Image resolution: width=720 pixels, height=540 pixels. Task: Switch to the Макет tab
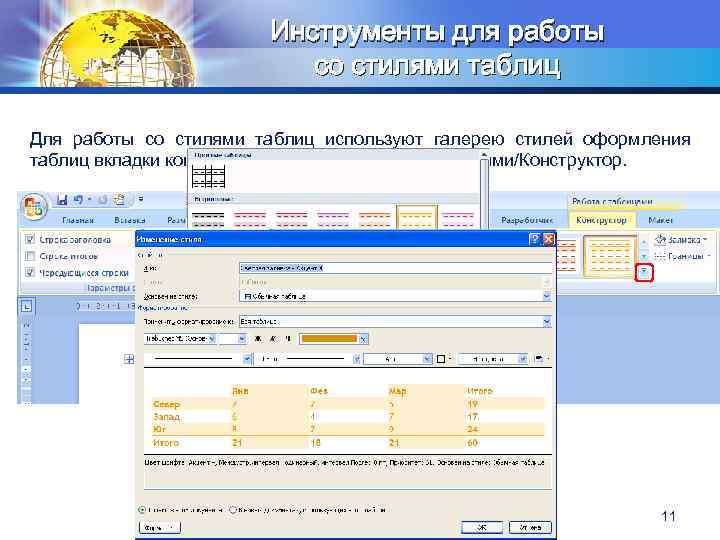(x=660, y=220)
